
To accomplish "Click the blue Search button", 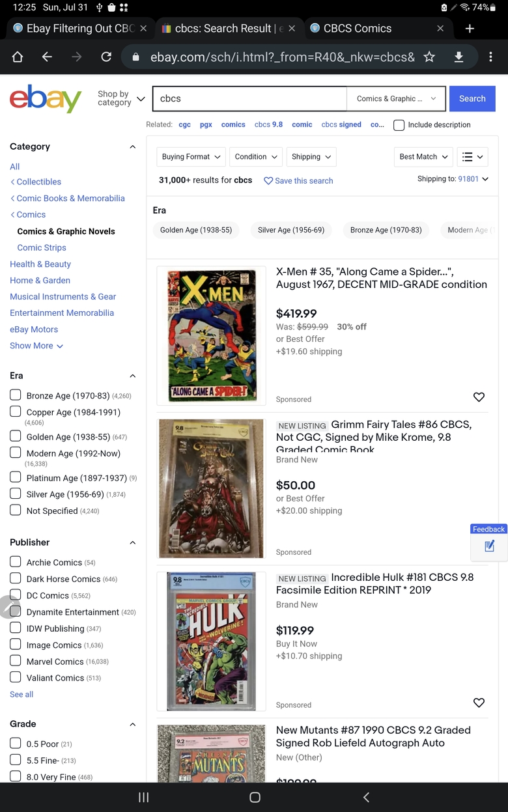I will [x=472, y=99].
